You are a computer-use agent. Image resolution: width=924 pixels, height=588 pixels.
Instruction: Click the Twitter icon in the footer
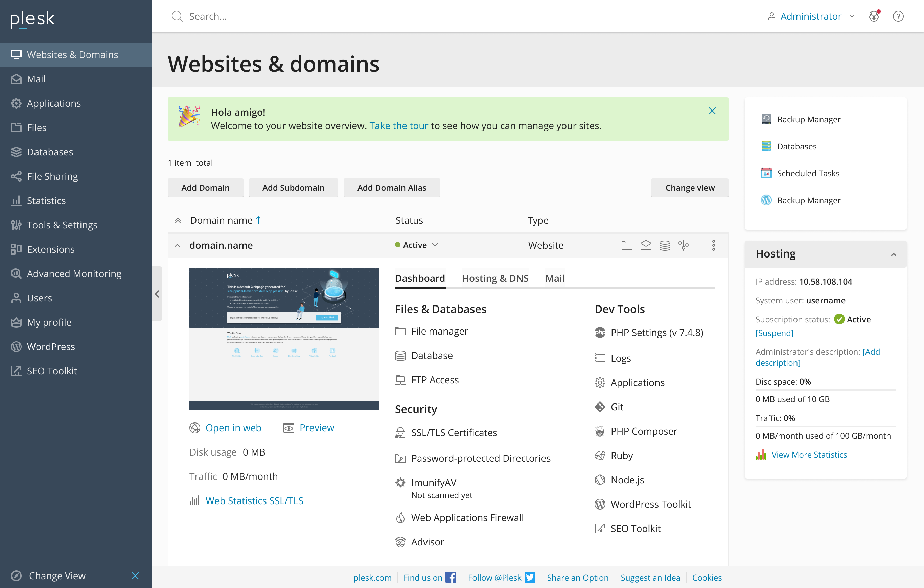(x=530, y=577)
